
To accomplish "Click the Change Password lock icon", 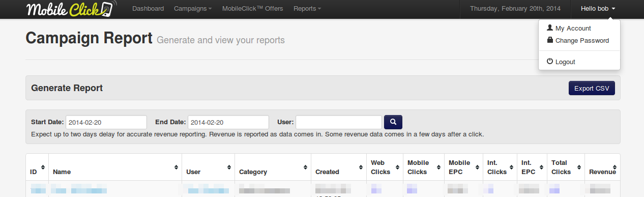I will pyautogui.click(x=550, y=40).
